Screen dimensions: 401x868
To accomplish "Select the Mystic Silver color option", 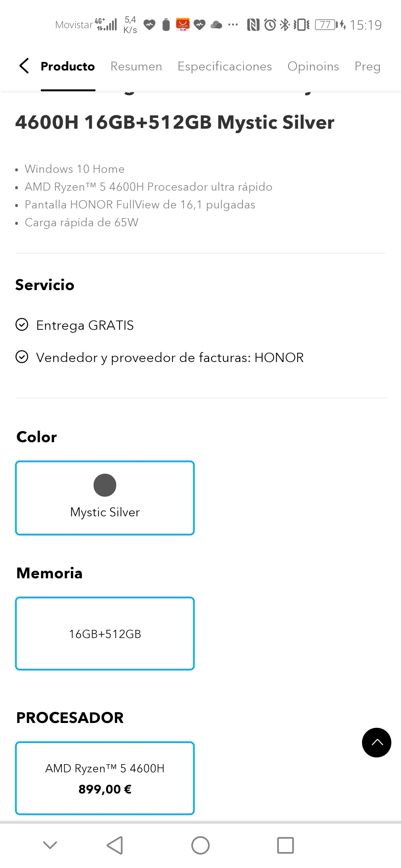I will point(105,498).
